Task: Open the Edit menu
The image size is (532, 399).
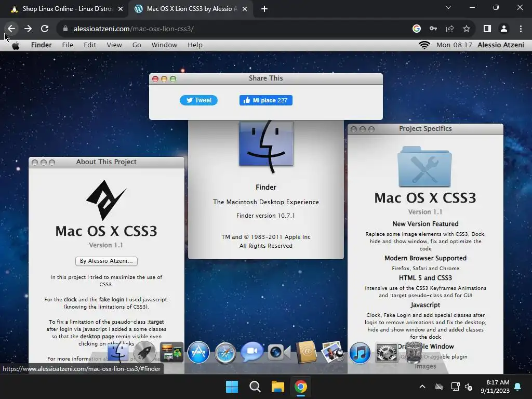Action: [x=90, y=45]
